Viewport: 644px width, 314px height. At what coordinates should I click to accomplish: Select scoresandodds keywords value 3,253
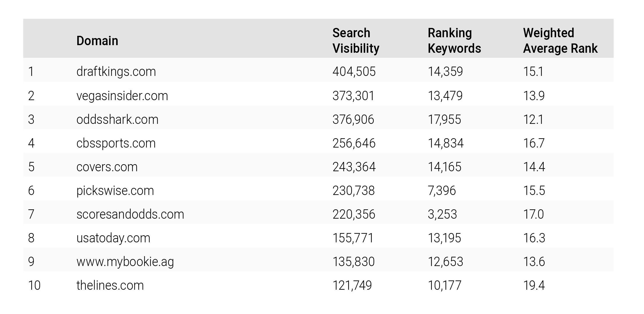coord(442,214)
